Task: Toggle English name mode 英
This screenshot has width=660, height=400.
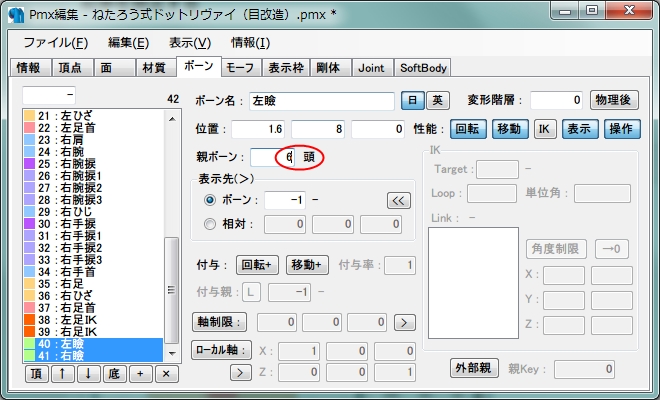Action: click(x=438, y=100)
